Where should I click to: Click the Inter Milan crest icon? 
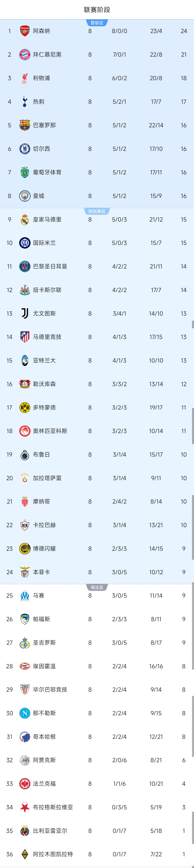tap(25, 243)
